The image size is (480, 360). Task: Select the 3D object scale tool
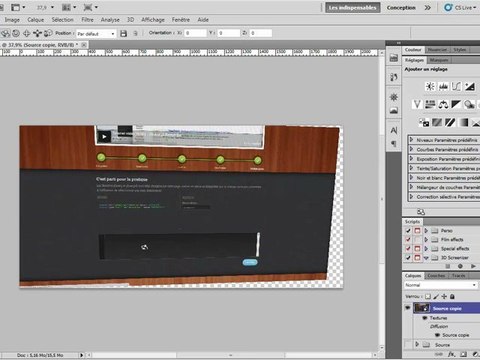(48, 33)
